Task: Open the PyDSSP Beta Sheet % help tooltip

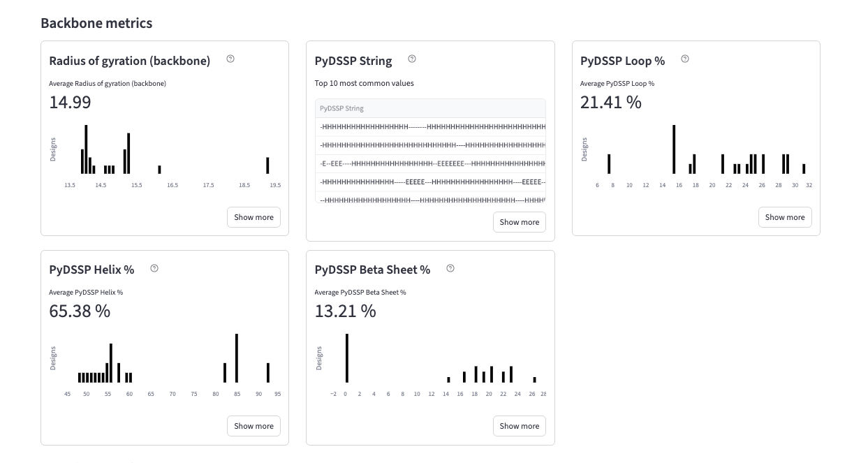Action: point(450,268)
